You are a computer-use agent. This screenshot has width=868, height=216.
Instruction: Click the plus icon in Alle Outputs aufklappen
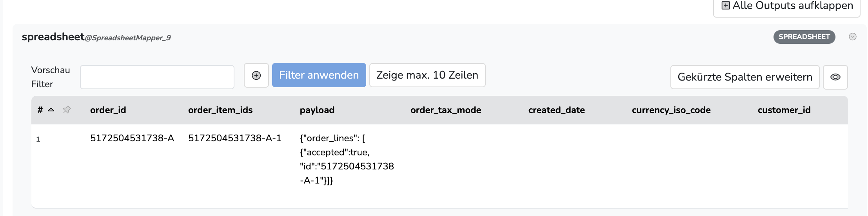[x=726, y=5]
